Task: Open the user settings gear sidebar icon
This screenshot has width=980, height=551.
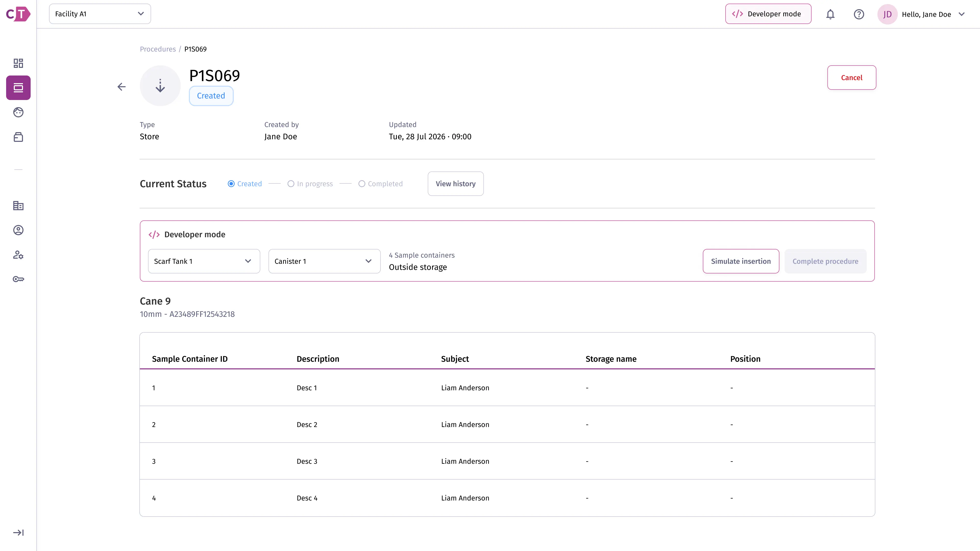Action: (x=18, y=255)
